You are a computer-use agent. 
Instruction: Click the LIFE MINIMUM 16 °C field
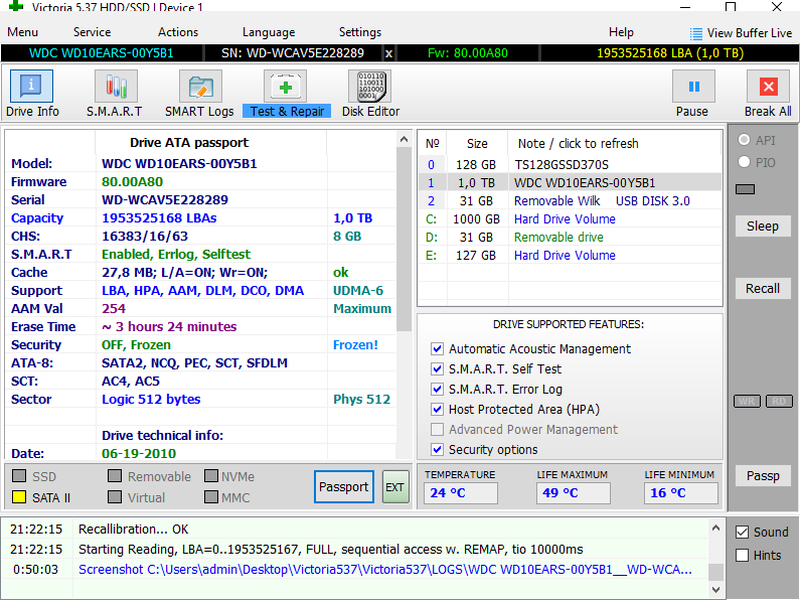coord(681,493)
